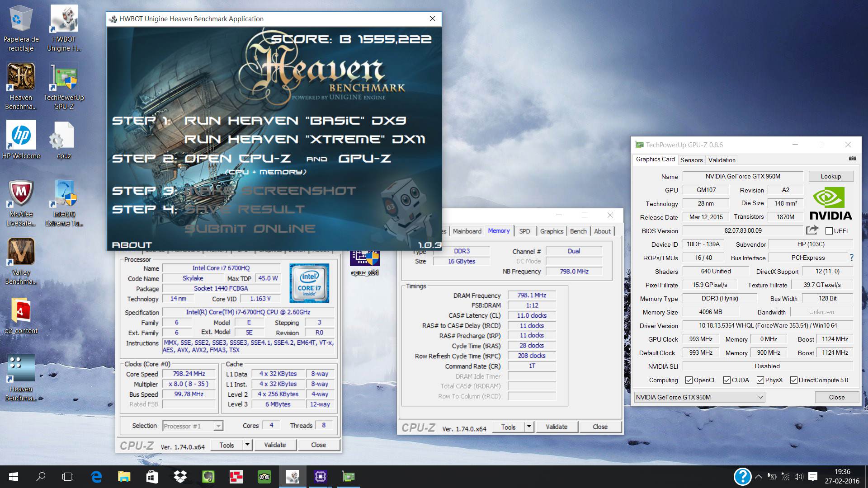Toggle the PhysX checkbox
This screenshot has height=488, width=868.
click(x=760, y=380)
